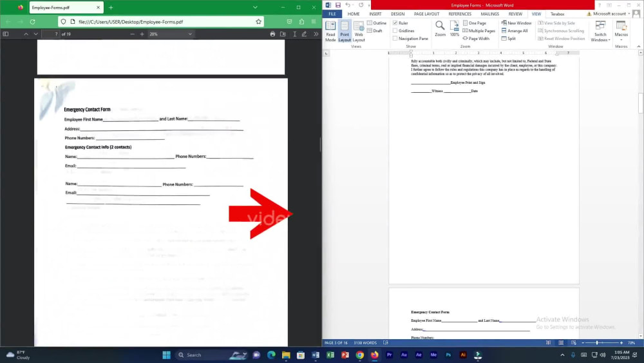The image size is (644, 363).
Task: Click the PDF page number field
Action: click(x=51, y=34)
